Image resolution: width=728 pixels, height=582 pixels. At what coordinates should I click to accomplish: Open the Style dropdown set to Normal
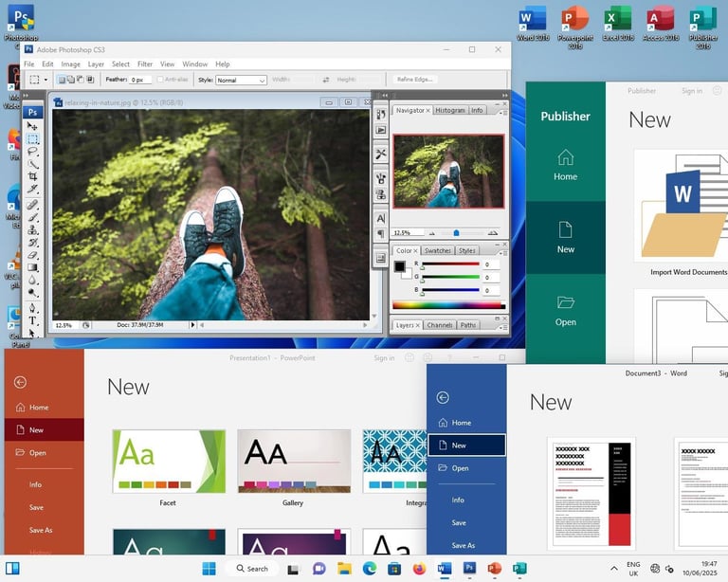coord(241,81)
